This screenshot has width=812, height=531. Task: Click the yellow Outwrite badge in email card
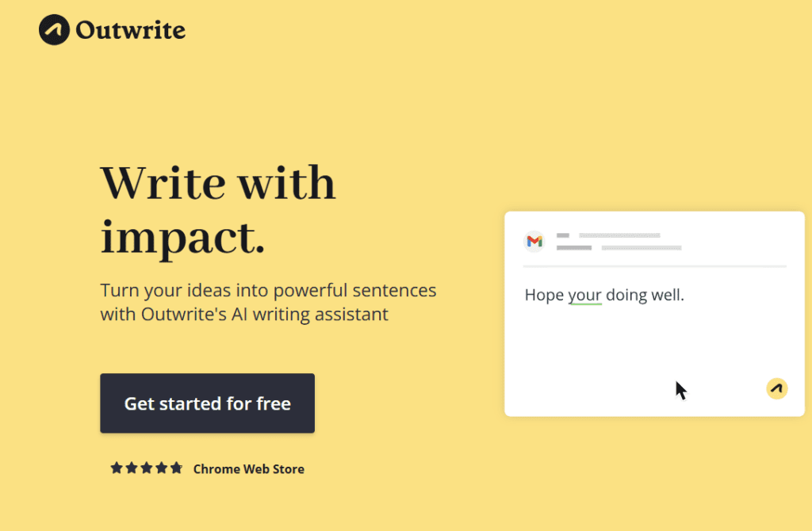coord(777,388)
